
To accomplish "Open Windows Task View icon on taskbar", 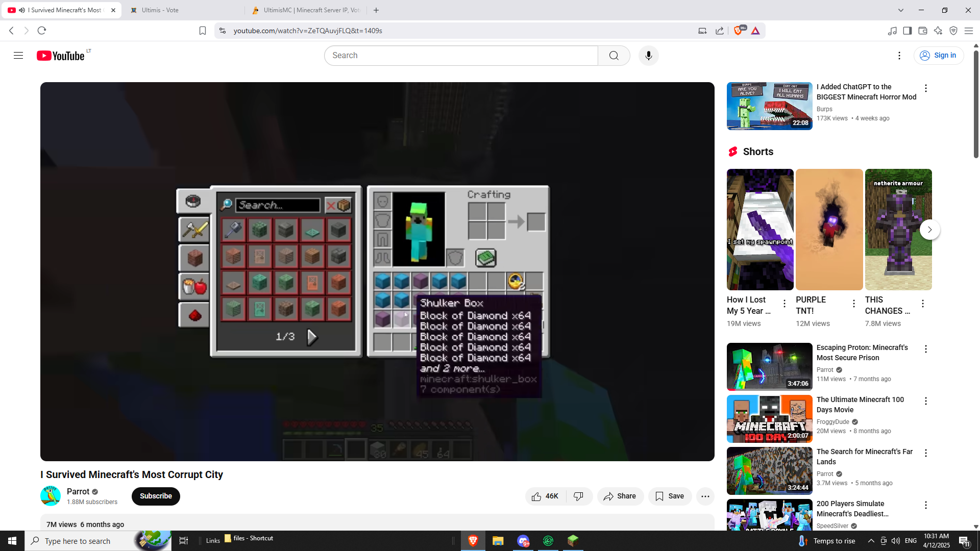I will (x=184, y=541).
